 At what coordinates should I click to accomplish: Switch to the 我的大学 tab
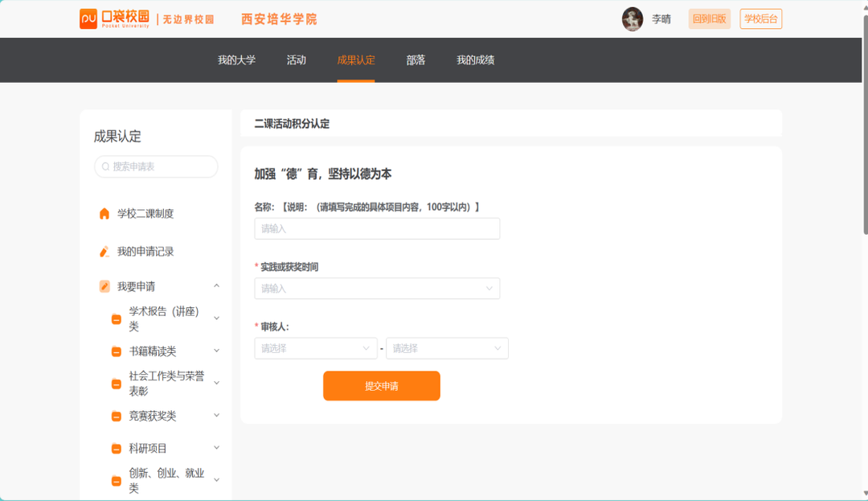(236, 60)
